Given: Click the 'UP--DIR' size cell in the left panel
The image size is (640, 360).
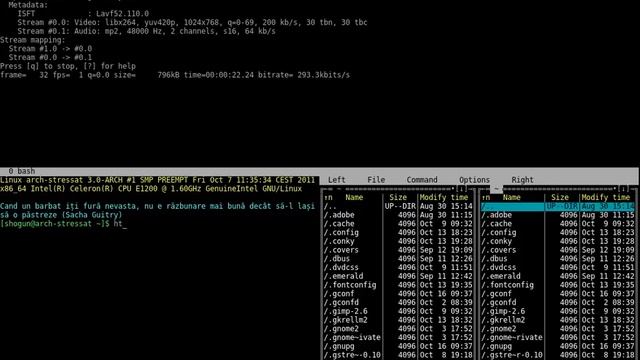Looking at the screenshot, I should coord(400,207).
